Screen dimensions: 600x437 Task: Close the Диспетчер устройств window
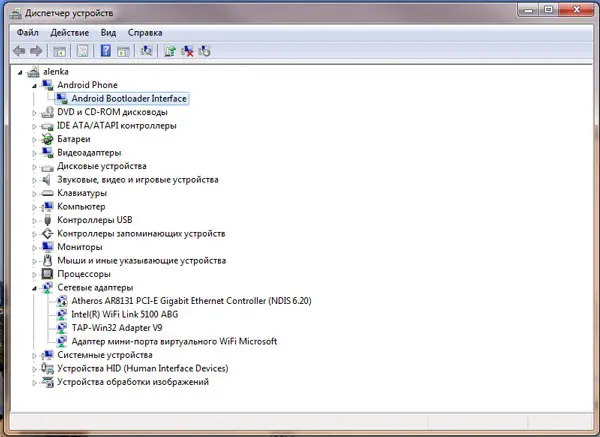point(576,10)
